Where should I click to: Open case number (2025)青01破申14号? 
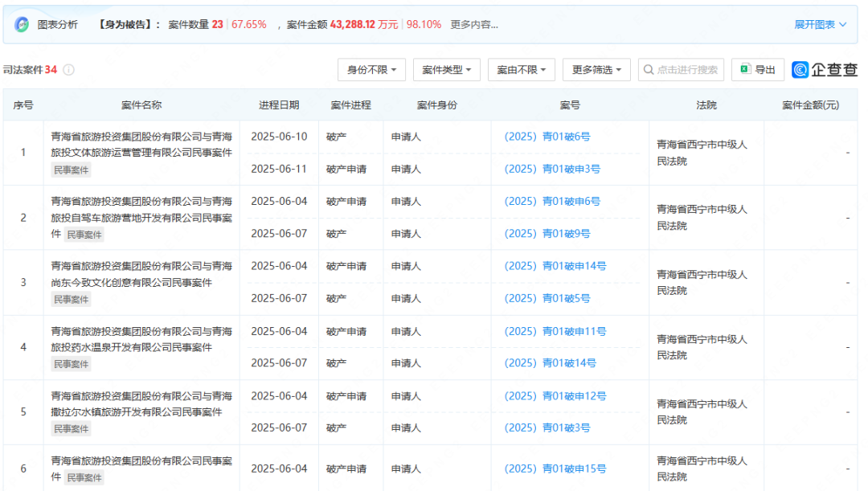tap(555, 266)
